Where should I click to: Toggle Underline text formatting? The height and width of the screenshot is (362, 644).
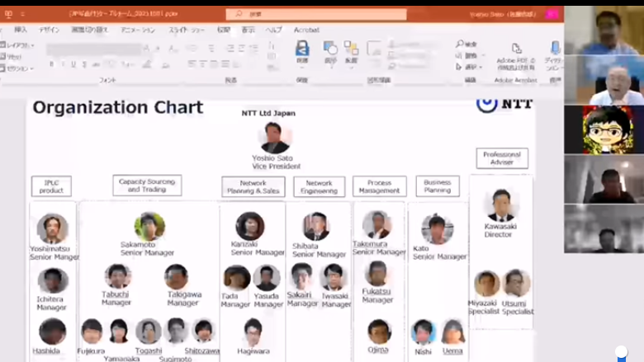[x=73, y=64]
